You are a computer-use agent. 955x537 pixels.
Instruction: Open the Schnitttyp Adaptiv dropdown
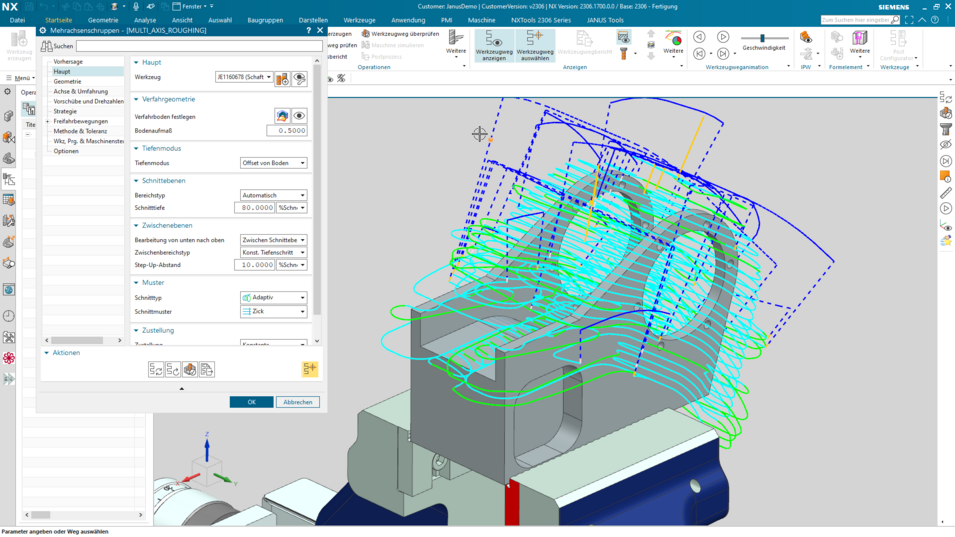pyautogui.click(x=273, y=298)
